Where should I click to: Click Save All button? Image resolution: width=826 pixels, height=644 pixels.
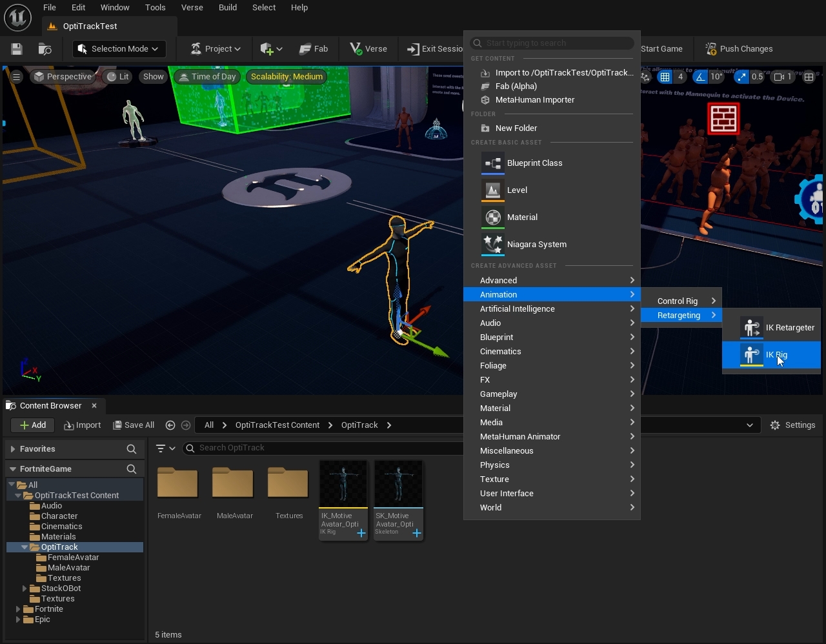coord(134,425)
